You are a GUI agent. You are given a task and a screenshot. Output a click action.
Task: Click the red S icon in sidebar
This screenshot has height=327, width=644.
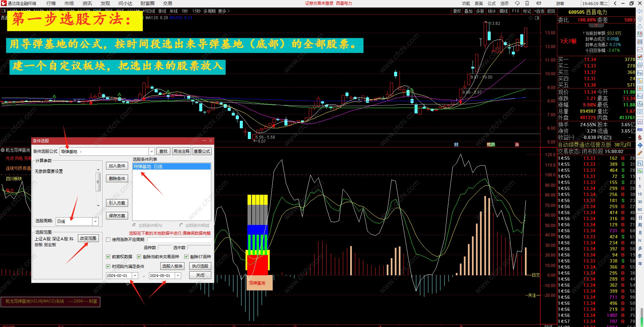640,137
